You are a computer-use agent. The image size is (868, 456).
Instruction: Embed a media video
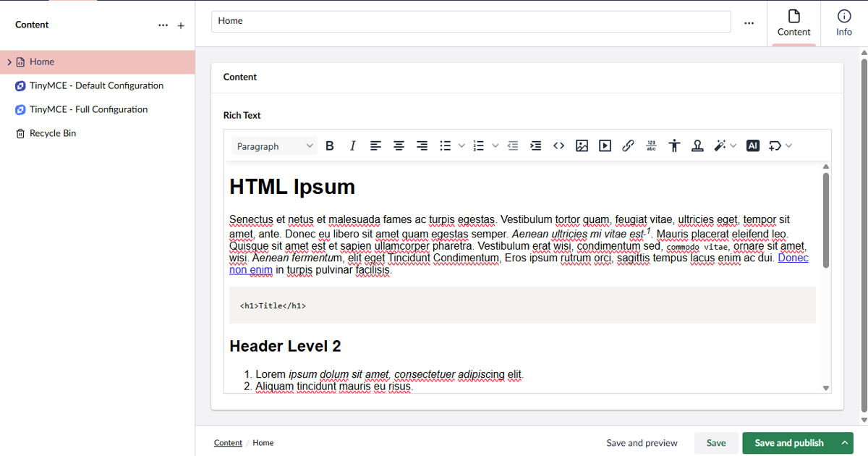(605, 145)
